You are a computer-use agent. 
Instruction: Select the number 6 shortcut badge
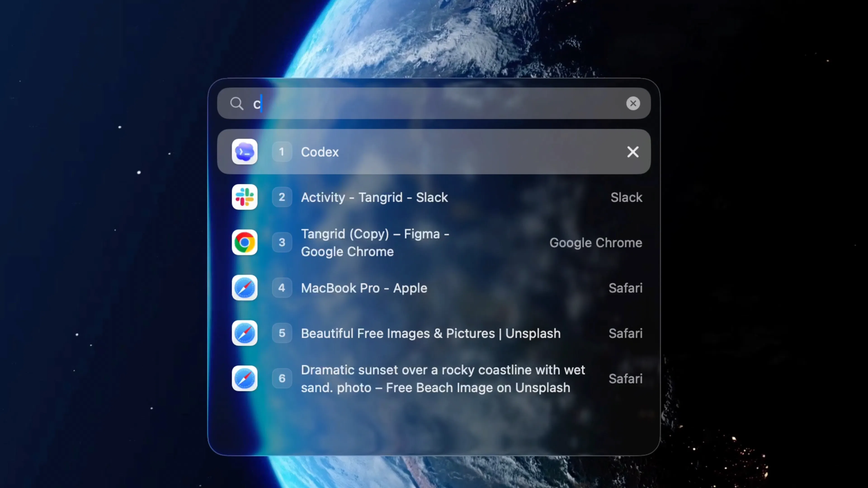pos(282,379)
